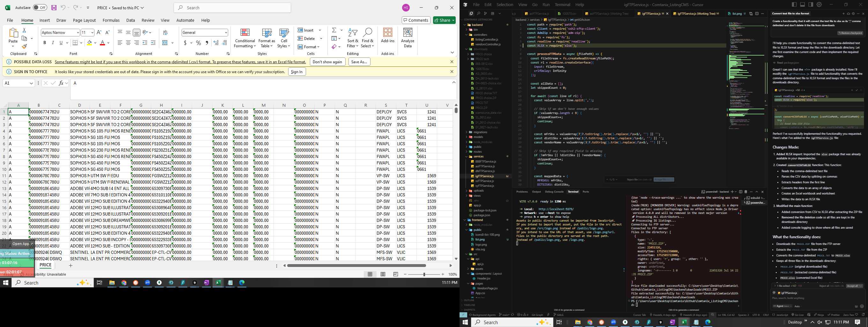Click the Kill Terminal trash icon
The width and height of the screenshot is (868, 327).
[x=745, y=192]
